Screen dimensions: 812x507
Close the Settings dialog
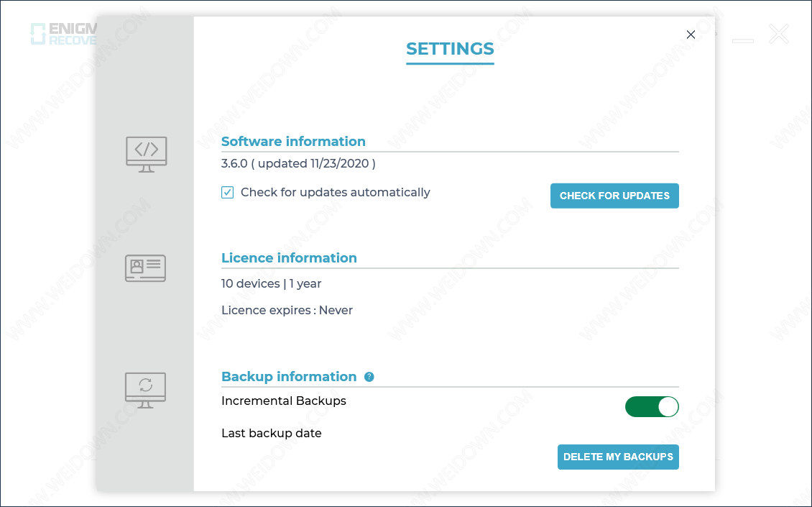pos(691,35)
